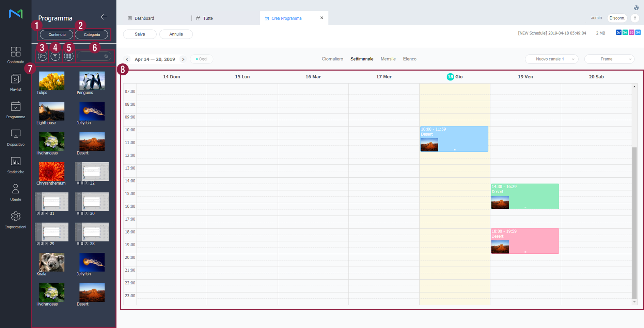Collapse Programma panel with back arrow
Viewport: 644px width, 328px height.
pos(104,17)
